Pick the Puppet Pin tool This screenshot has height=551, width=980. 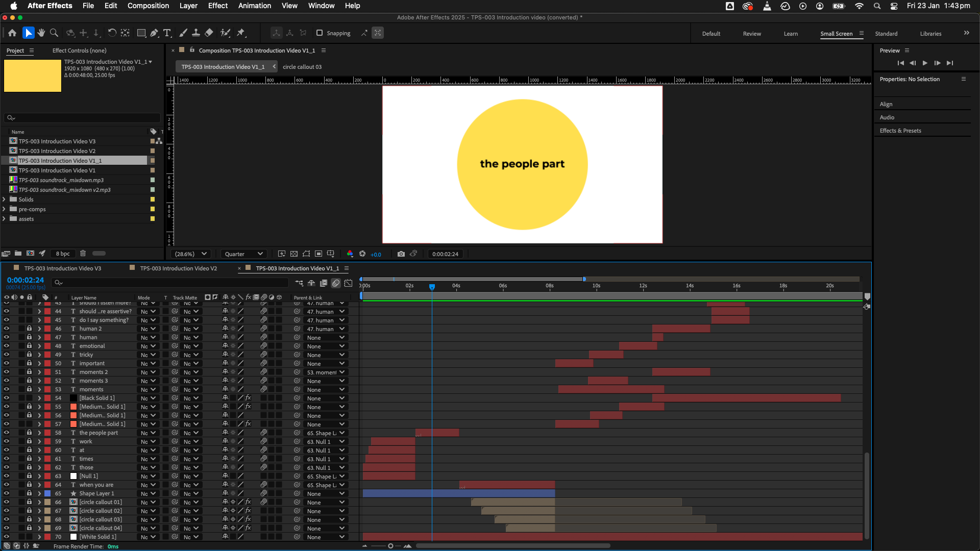pyautogui.click(x=241, y=33)
